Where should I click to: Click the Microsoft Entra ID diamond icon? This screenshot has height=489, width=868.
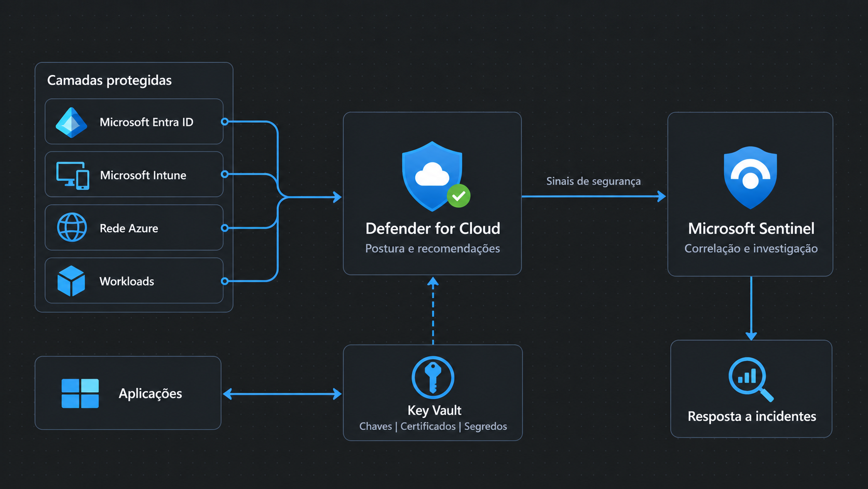[72, 123]
